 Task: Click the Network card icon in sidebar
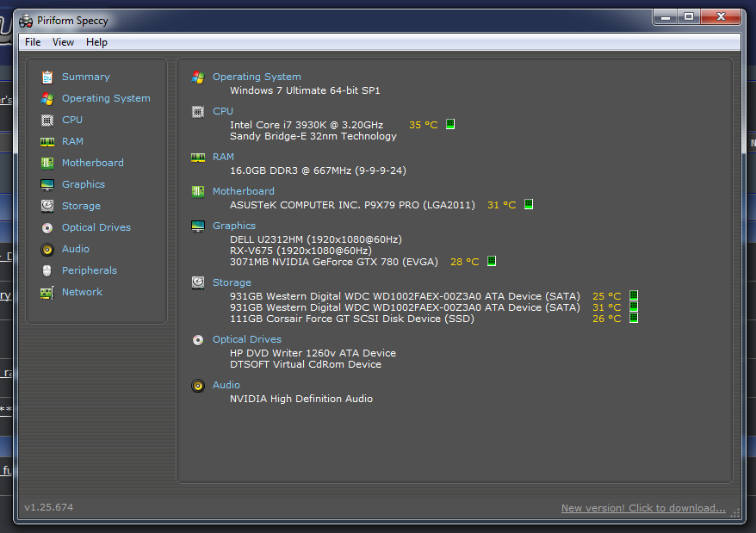[x=47, y=292]
